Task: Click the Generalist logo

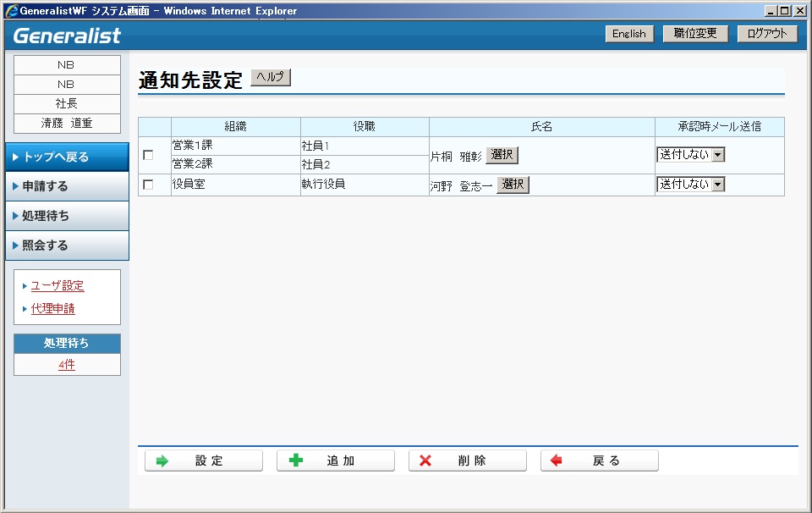Action: click(68, 36)
